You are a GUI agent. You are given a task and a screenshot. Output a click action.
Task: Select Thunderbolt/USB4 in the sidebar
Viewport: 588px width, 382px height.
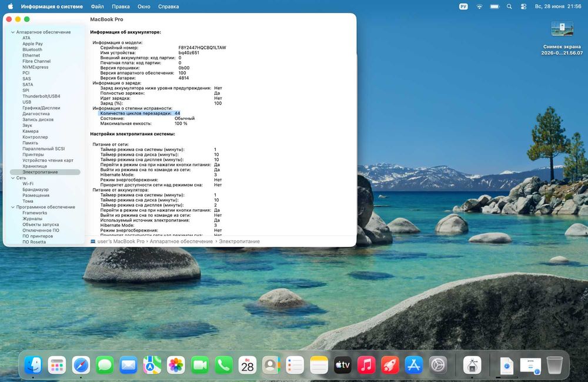coord(41,96)
